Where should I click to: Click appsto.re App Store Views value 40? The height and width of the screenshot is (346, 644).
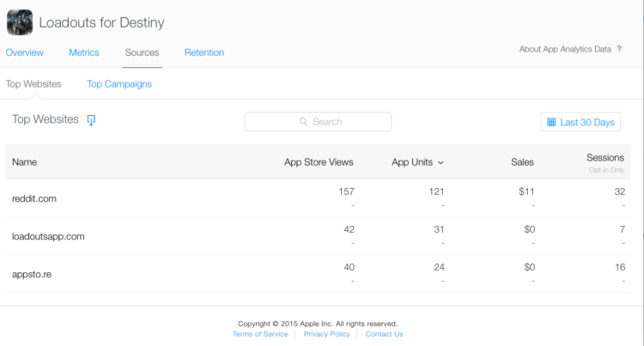(x=349, y=267)
